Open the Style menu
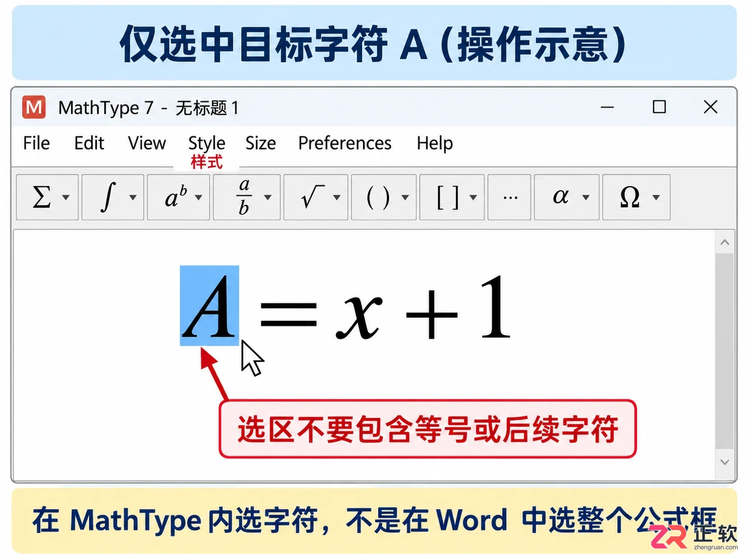This screenshot has width=747, height=560. pos(206,144)
